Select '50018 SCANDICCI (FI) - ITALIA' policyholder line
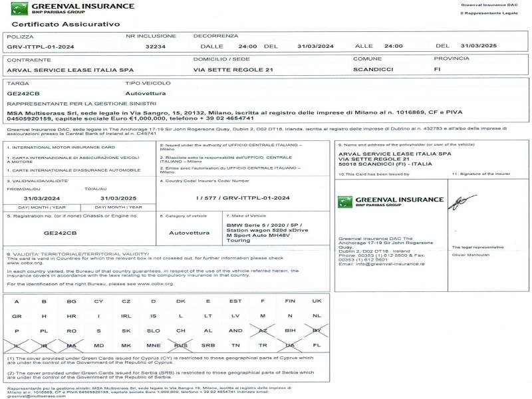The image size is (532, 399). click(385, 164)
